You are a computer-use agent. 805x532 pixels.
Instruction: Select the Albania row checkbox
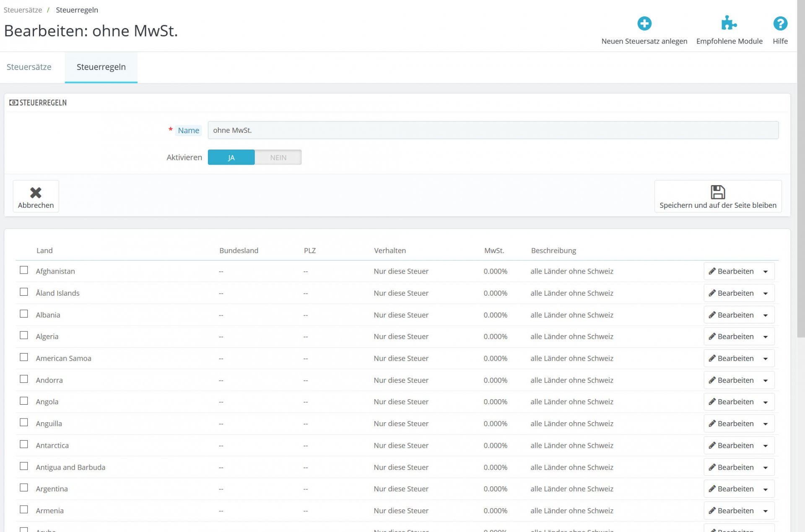[24, 314]
